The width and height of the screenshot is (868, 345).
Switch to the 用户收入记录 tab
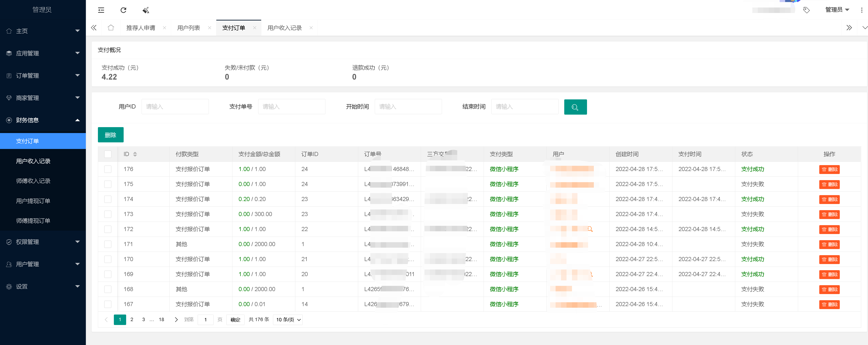click(x=284, y=28)
